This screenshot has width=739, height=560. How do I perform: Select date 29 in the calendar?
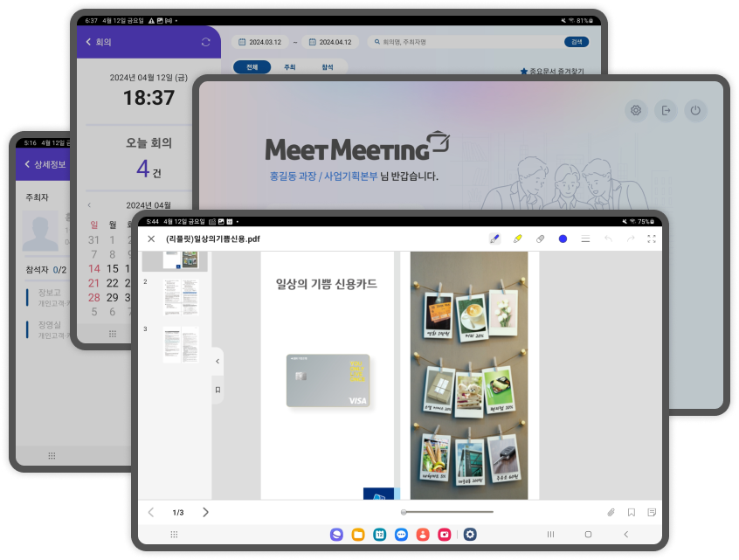112,298
